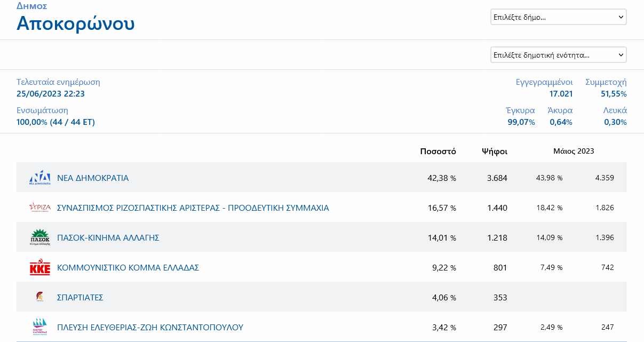Open the ΠΑΣΟΚ-ΚΙΝΗΜΑ ΑΛΛΑΓΗΣ link
Viewport: 644px width, 342px height.
coord(108,238)
